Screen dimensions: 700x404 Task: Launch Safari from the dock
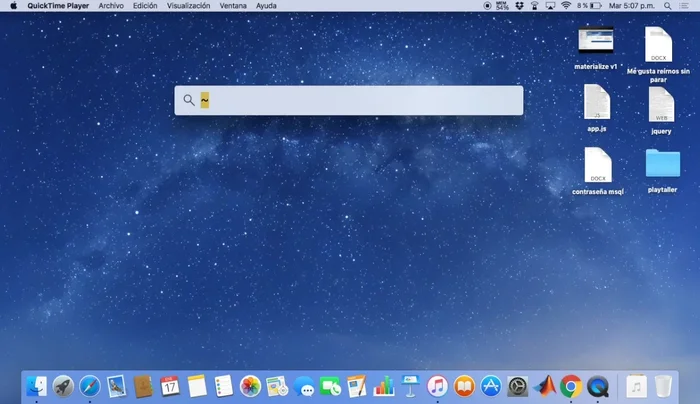click(90, 385)
